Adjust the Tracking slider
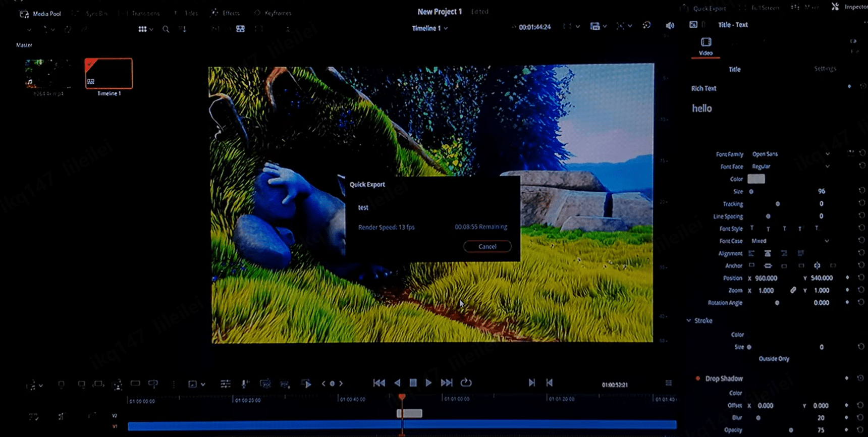The width and height of the screenshot is (868, 437). [x=778, y=204]
